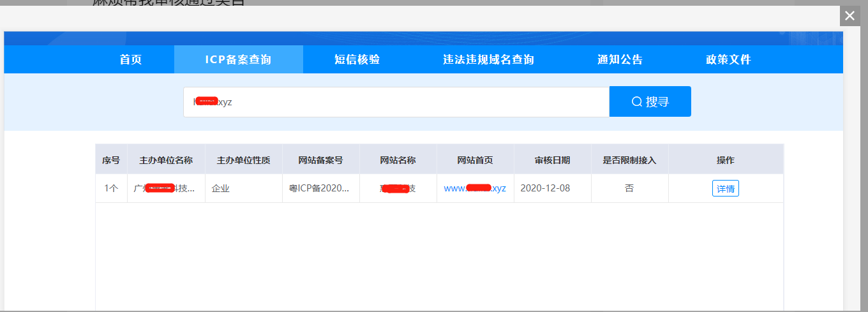Go to the 首页 tab
This screenshot has height=312, width=868.
coord(131,59)
